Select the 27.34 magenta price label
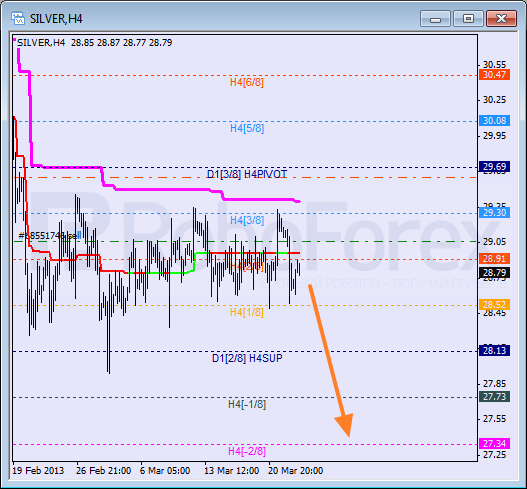Image resolution: width=527 pixels, height=489 pixels. 494,444
